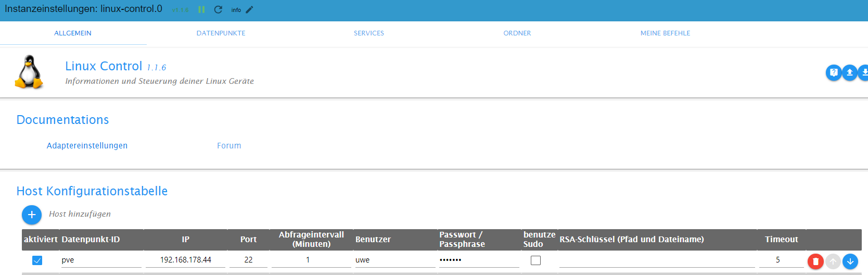The height and width of the screenshot is (275, 868).
Task: Click the Instanzeinstellungen: linux-control.0 title
Action: point(83,9)
